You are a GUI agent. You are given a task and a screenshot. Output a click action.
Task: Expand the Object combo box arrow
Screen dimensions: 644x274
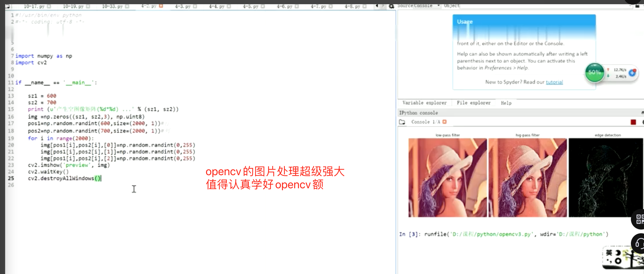[630, 6]
